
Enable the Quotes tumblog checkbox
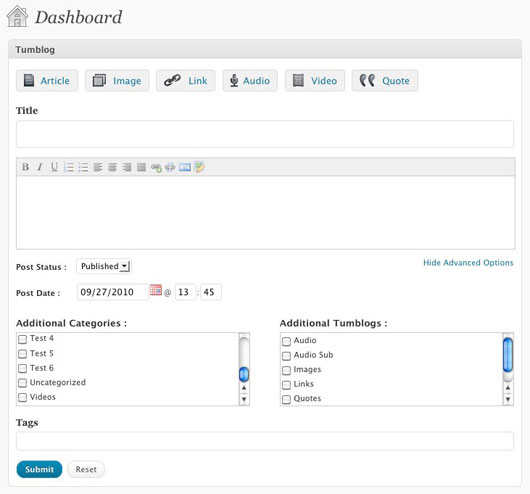pyautogui.click(x=286, y=399)
